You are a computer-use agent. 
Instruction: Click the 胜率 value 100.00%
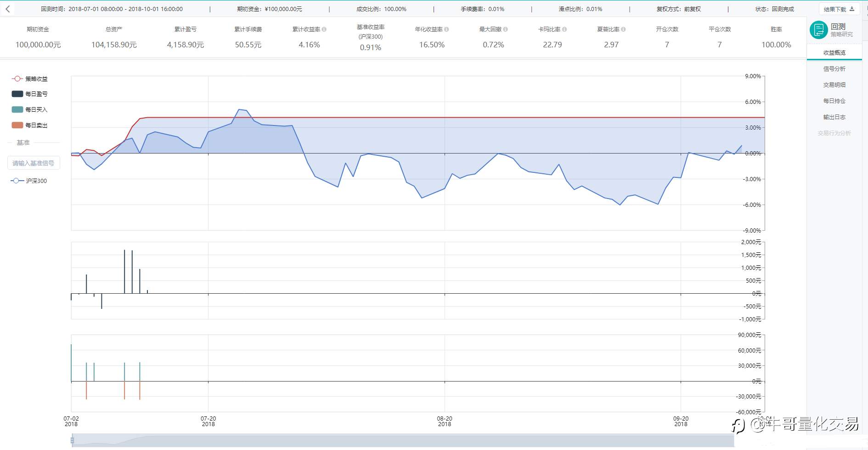tap(776, 45)
